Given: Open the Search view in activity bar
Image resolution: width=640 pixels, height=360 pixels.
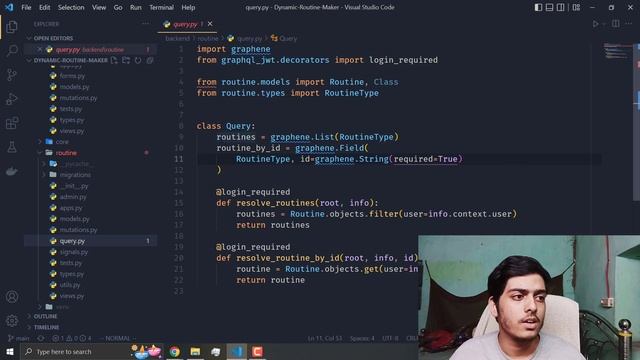Looking at the screenshot, I should coord(12,51).
